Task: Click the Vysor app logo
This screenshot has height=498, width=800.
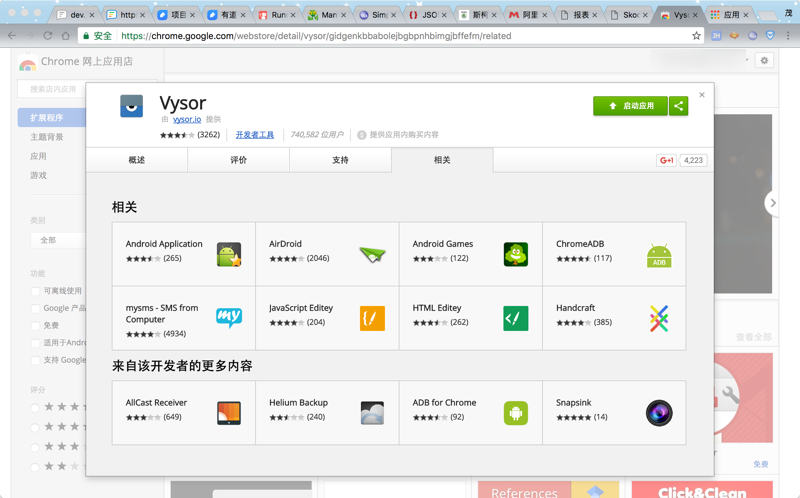Action: pyautogui.click(x=132, y=106)
